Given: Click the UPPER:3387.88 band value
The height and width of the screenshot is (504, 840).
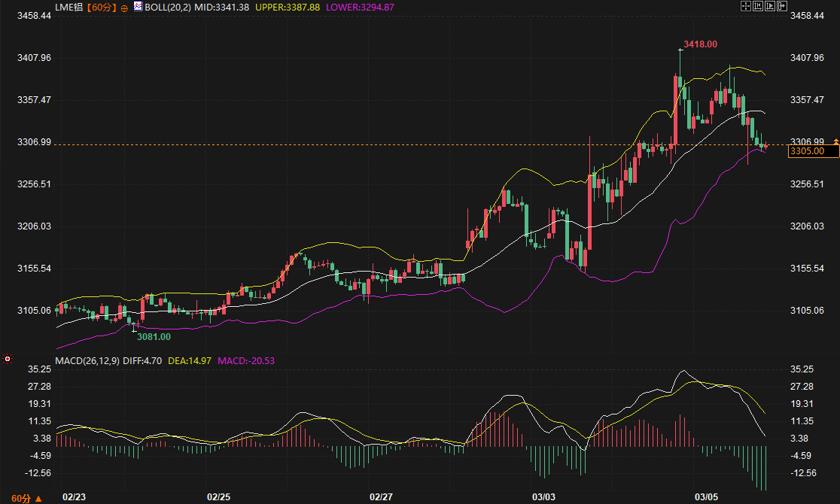Looking at the screenshot, I should point(287,7).
